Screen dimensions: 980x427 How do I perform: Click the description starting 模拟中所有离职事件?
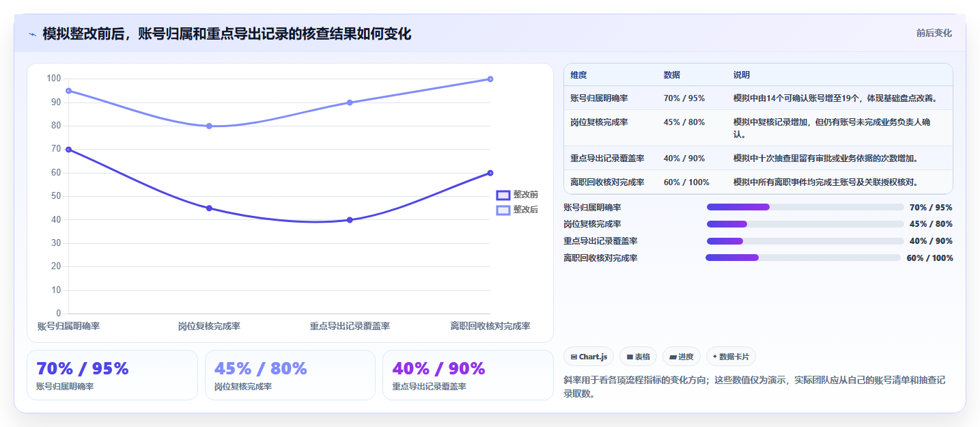point(825,182)
